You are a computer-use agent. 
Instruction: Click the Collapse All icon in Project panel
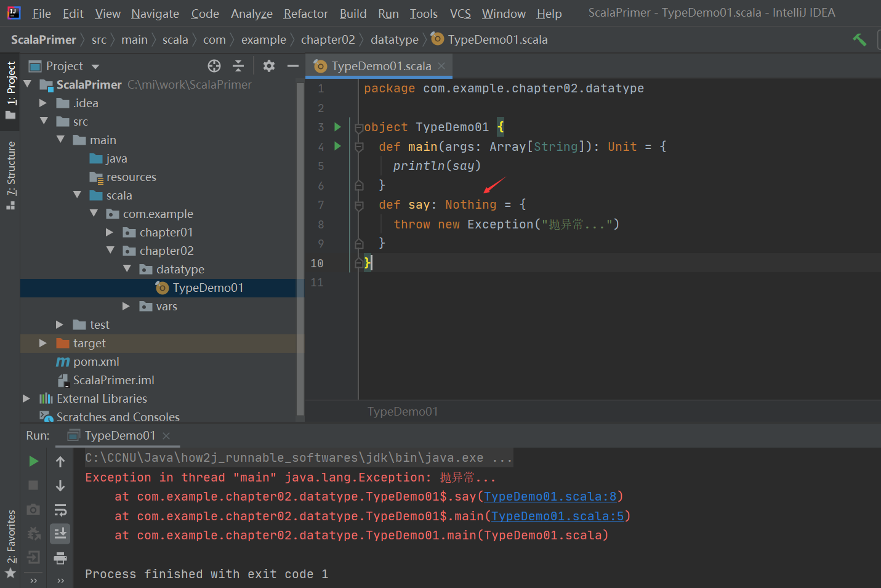[238, 66]
